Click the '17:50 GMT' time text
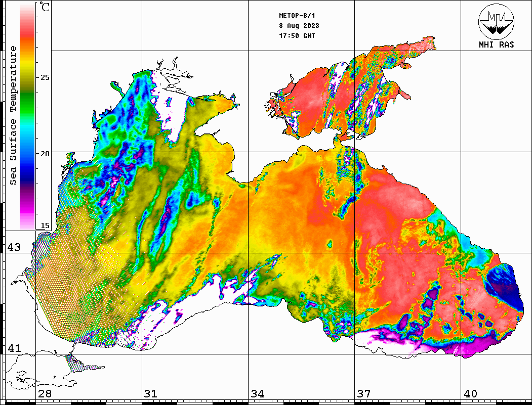 pyautogui.click(x=297, y=35)
